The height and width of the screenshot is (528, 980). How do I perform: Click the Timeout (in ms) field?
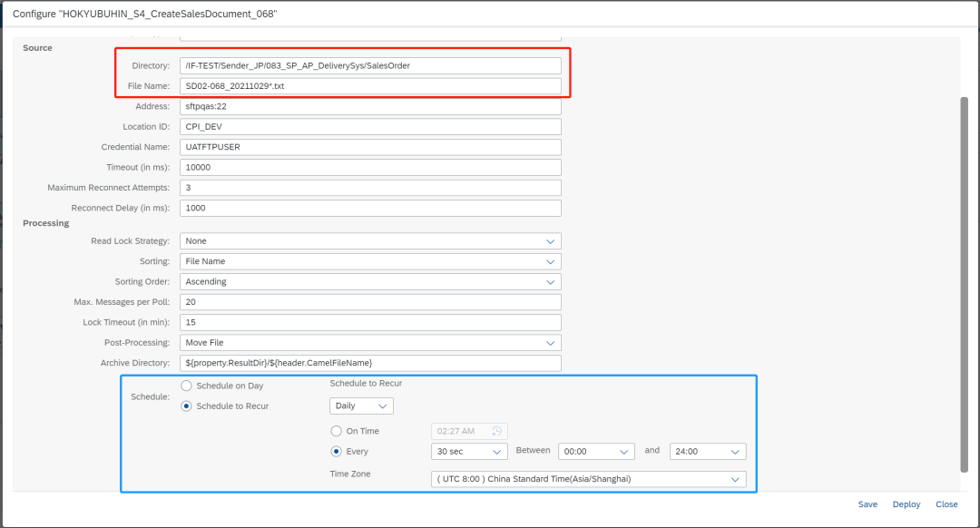tap(370, 168)
